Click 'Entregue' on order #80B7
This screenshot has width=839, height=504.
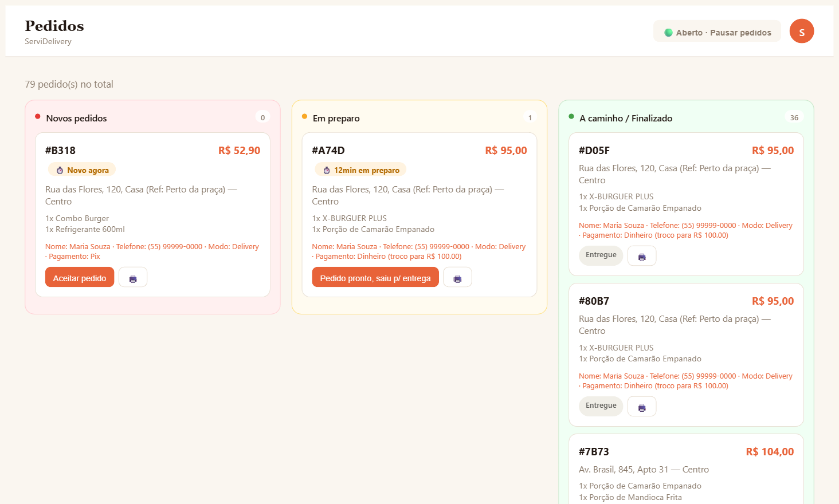(x=601, y=406)
